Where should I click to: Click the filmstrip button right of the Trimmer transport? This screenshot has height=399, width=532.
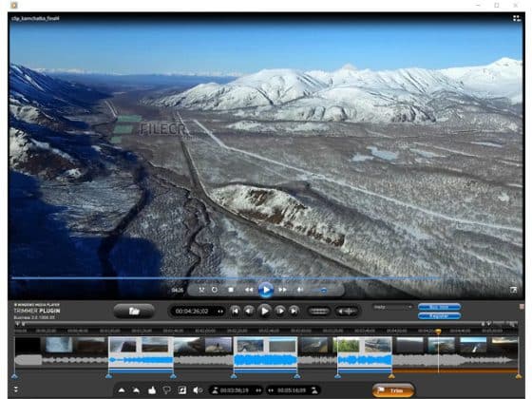click(x=318, y=312)
